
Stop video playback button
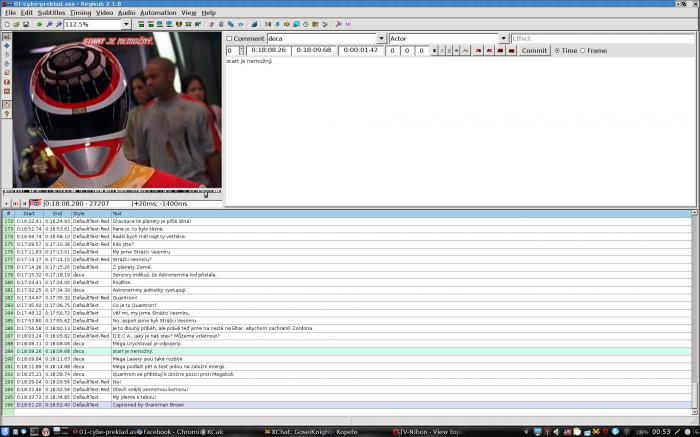tap(25, 204)
